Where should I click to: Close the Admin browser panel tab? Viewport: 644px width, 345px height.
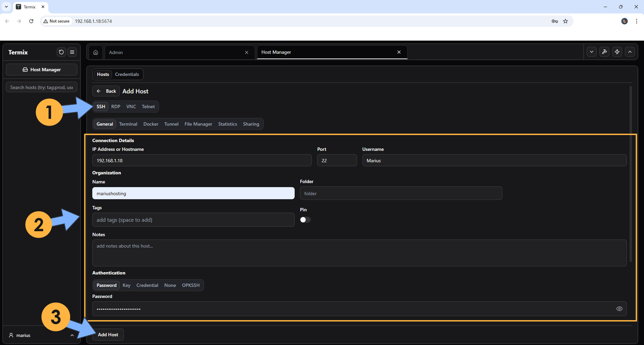point(247,52)
